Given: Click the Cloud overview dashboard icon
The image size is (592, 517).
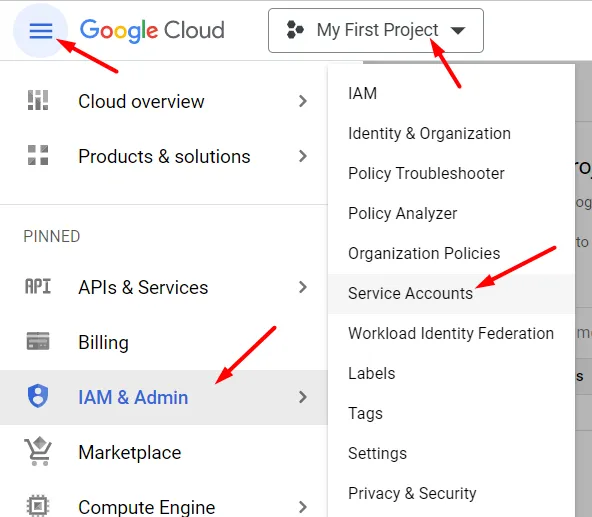Looking at the screenshot, I should [38, 100].
